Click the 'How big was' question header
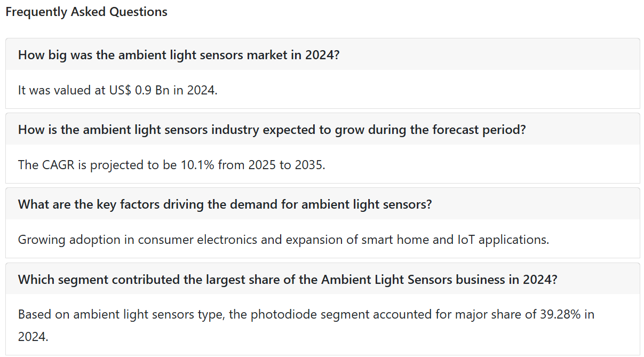This screenshot has height=357, width=644. tap(178, 54)
